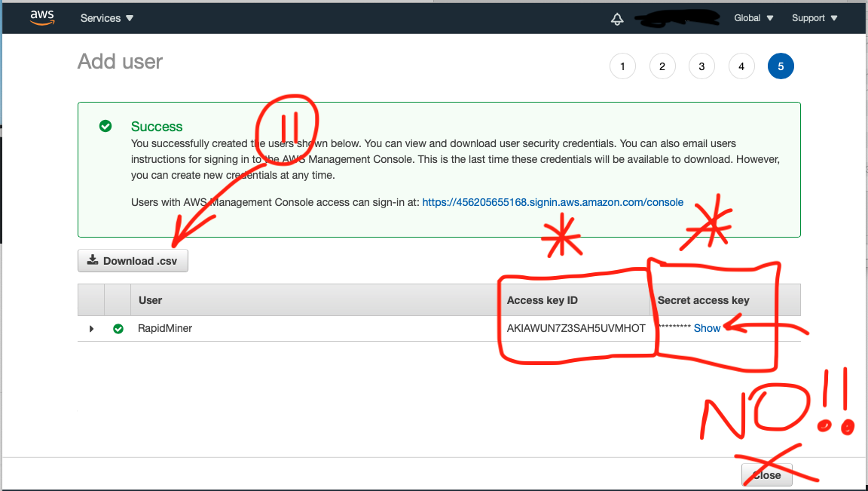Click the green Success check icon

coord(105,127)
